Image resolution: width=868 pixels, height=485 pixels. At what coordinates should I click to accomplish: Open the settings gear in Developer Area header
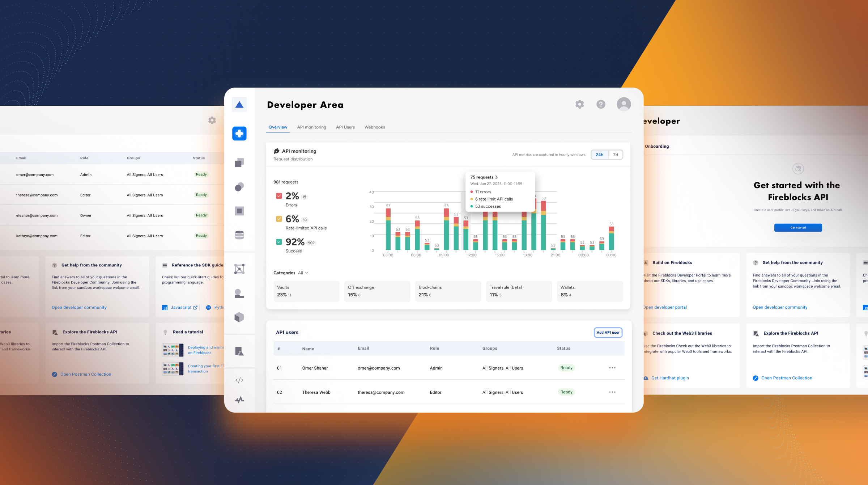[x=579, y=104]
